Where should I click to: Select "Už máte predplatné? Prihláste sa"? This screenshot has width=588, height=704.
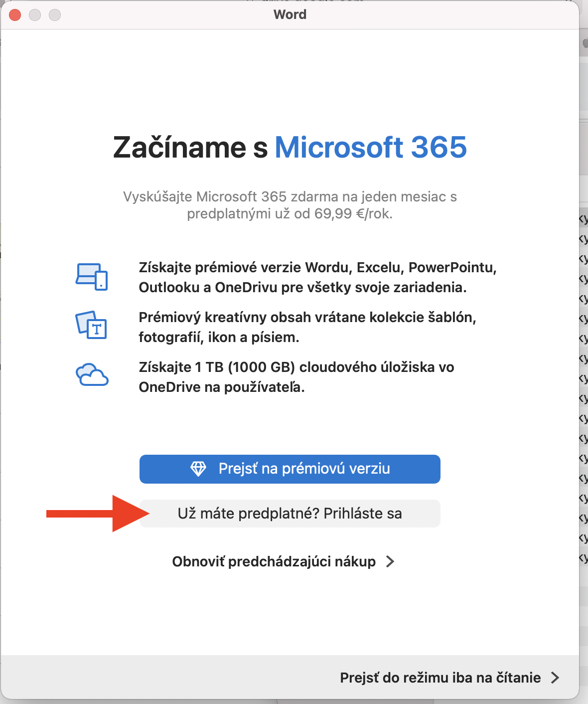click(290, 514)
